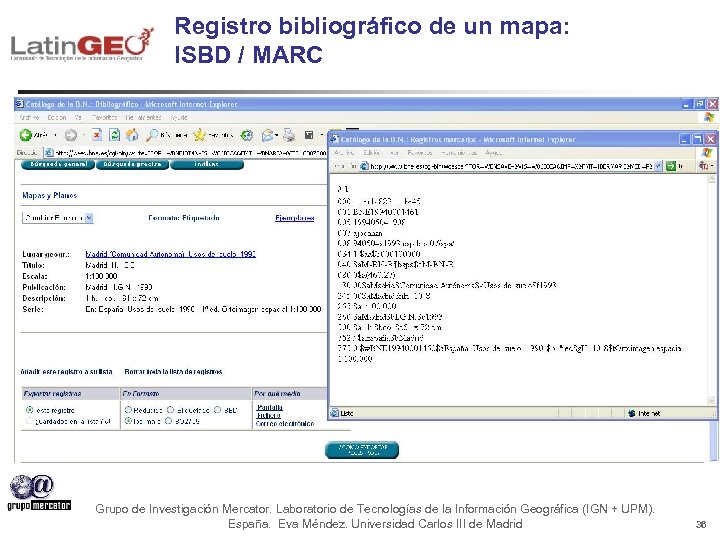Open Ayuda menu in Bibliográfico window
This screenshot has height=540, width=720.
179,118
